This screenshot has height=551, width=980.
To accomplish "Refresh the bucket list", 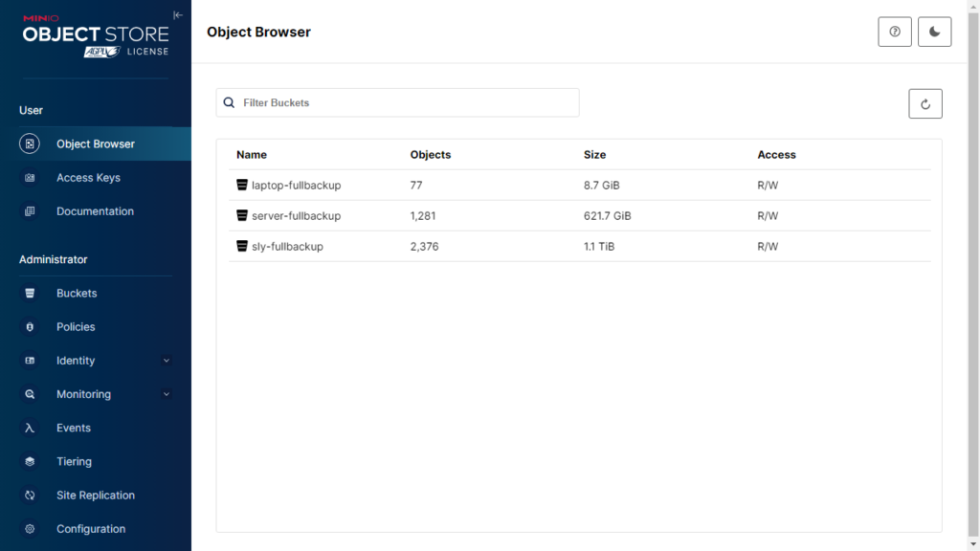I will (925, 103).
